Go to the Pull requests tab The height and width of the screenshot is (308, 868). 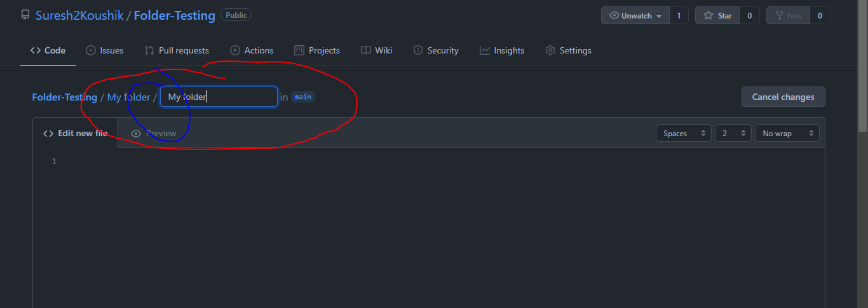[177, 50]
